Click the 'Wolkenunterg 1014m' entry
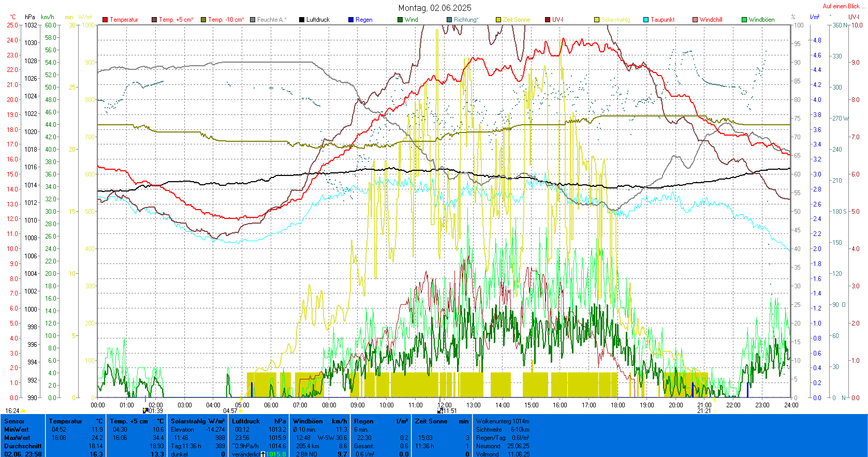 pos(503,421)
